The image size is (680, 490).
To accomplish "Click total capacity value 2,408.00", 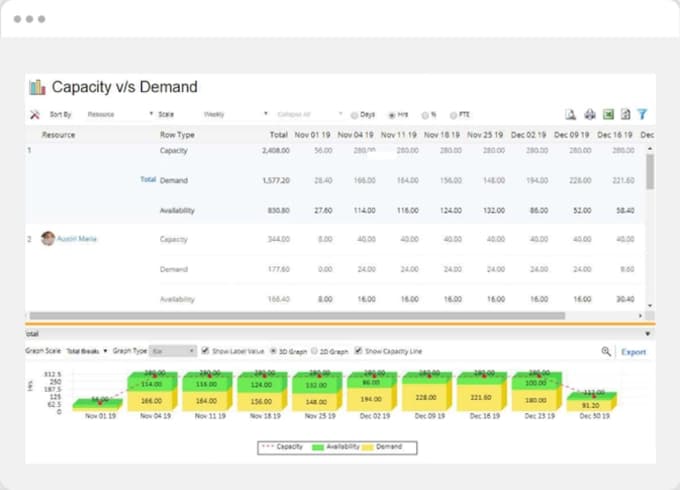I will point(276,150).
